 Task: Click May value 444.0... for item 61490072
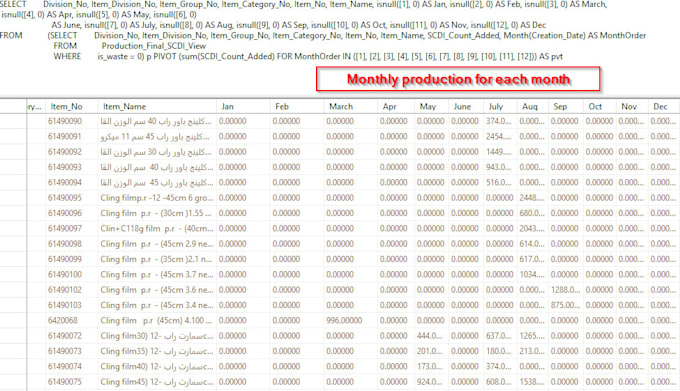point(430,336)
